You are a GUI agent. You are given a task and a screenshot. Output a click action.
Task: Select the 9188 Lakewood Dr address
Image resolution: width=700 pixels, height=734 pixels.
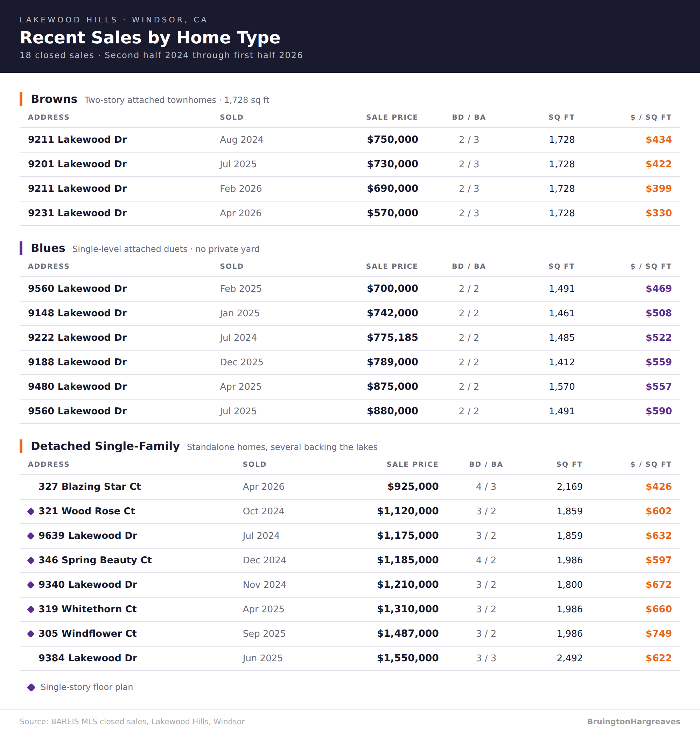click(77, 362)
